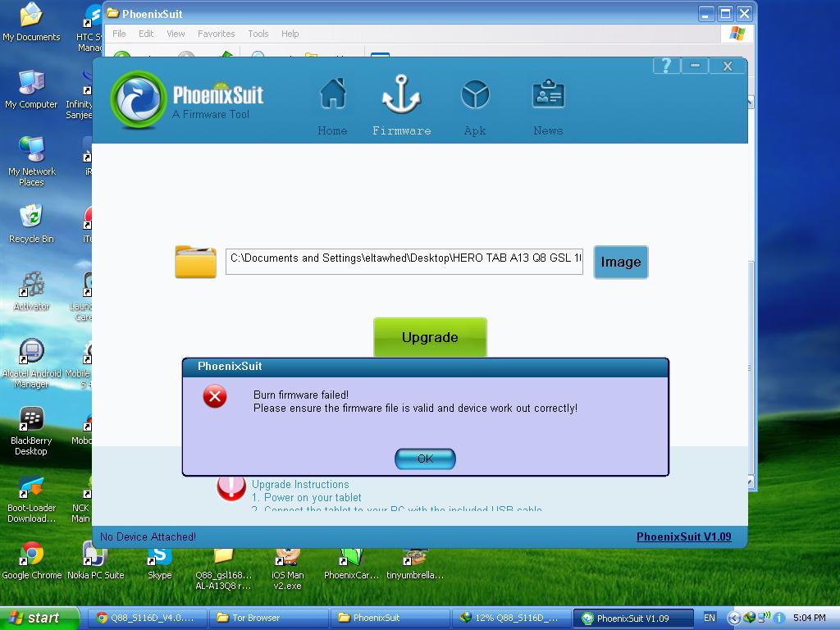Click the red exclamation Upgrade Instructions icon

pyautogui.click(x=231, y=487)
